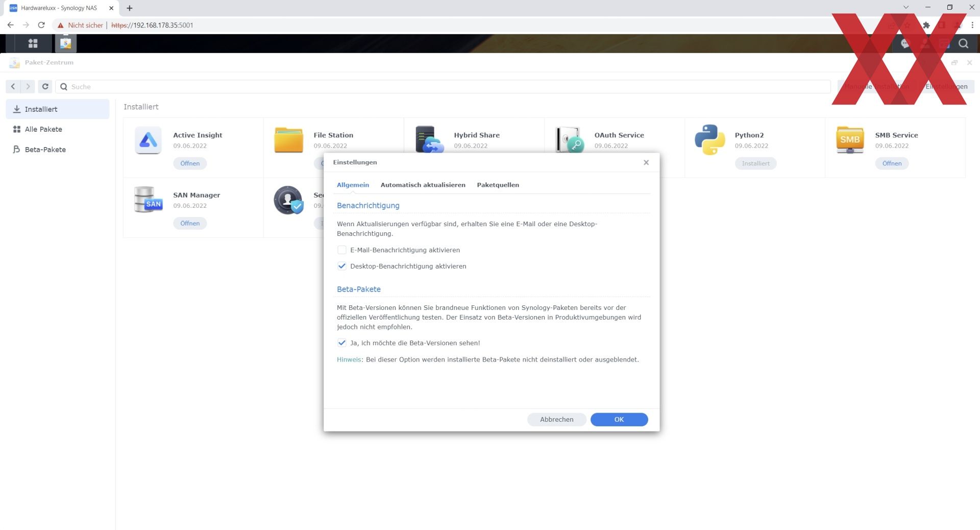Click the Suche search field
This screenshot has width=980, height=530.
443,87
